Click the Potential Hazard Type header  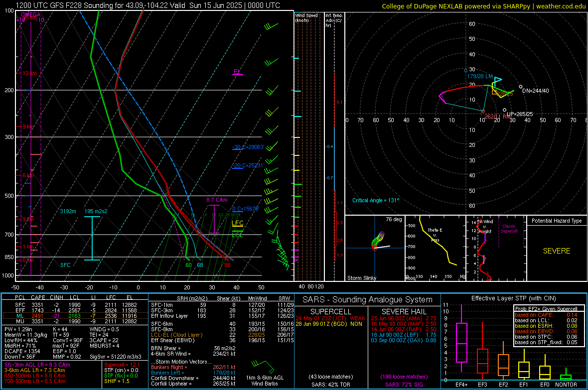tap(557, 221)
